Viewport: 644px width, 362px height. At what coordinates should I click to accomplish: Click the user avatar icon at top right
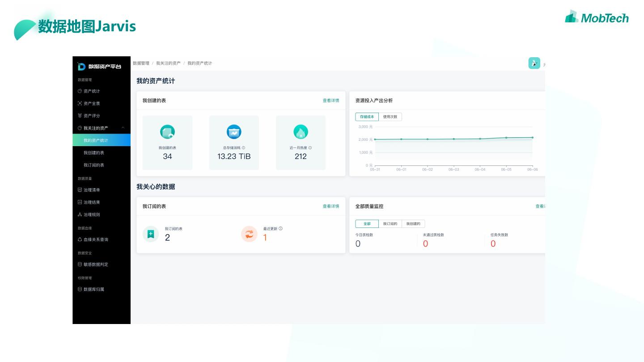[x=534, y=63]
